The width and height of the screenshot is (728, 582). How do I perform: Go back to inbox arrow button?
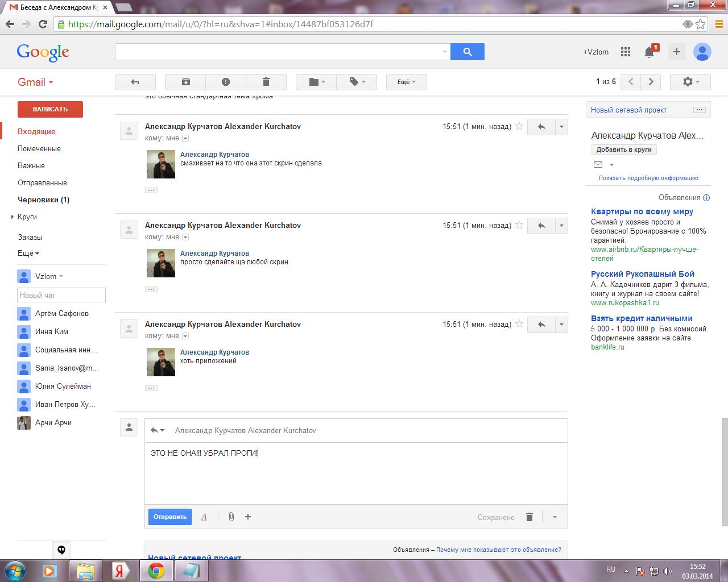135,82
